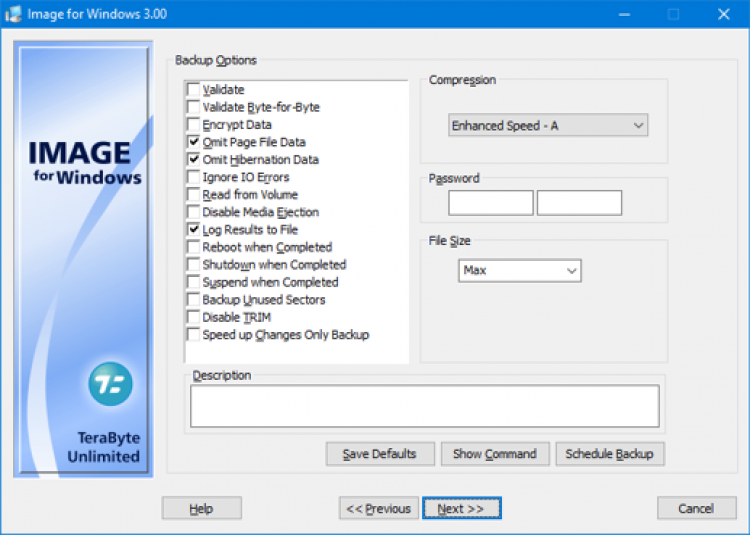Viewport: 750px width, 535px height.
Task: Open Help
Action: 201,508
